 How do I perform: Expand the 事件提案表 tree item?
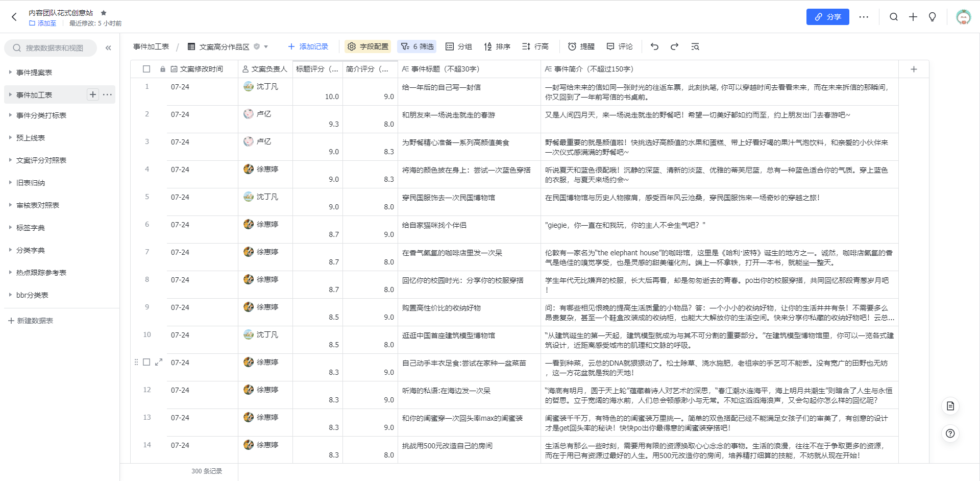10,73
